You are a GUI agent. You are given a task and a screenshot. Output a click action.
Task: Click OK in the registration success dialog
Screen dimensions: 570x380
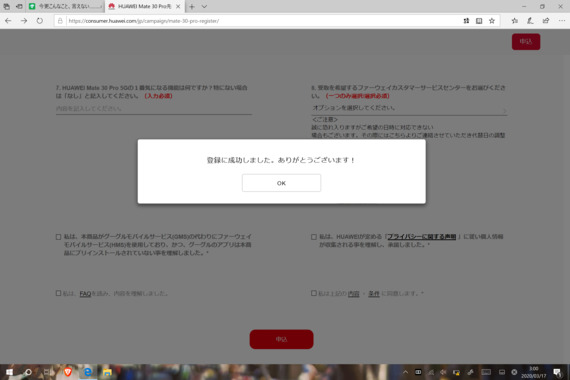281,183
